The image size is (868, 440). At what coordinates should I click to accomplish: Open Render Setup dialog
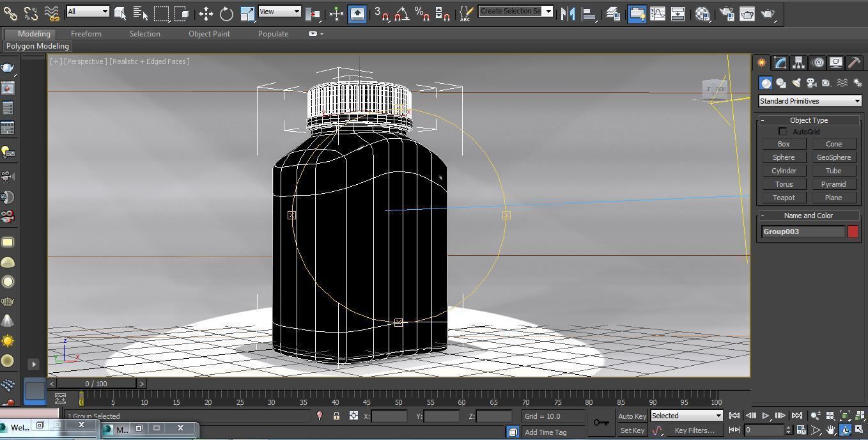pyautogui.click(x=727, y=13)
